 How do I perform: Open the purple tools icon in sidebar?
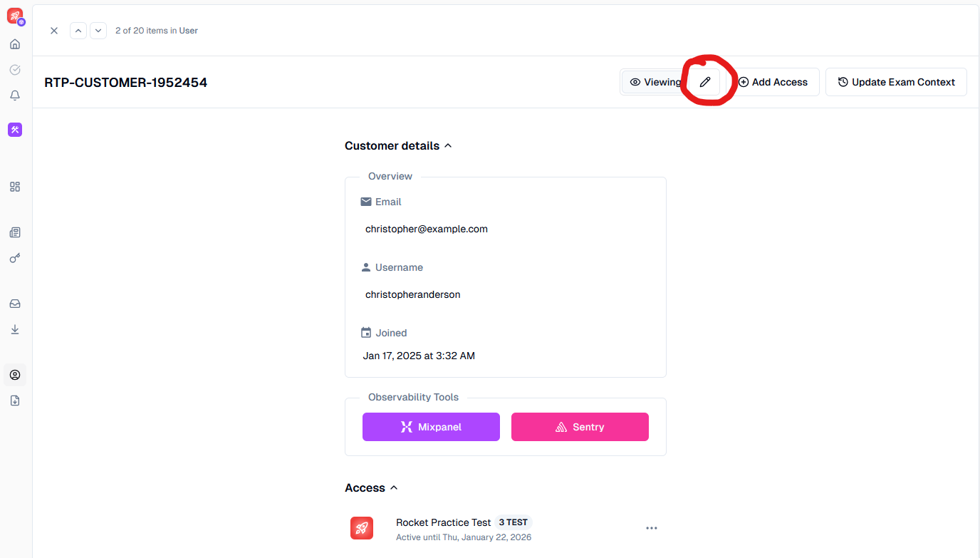(x=15, y=130)
